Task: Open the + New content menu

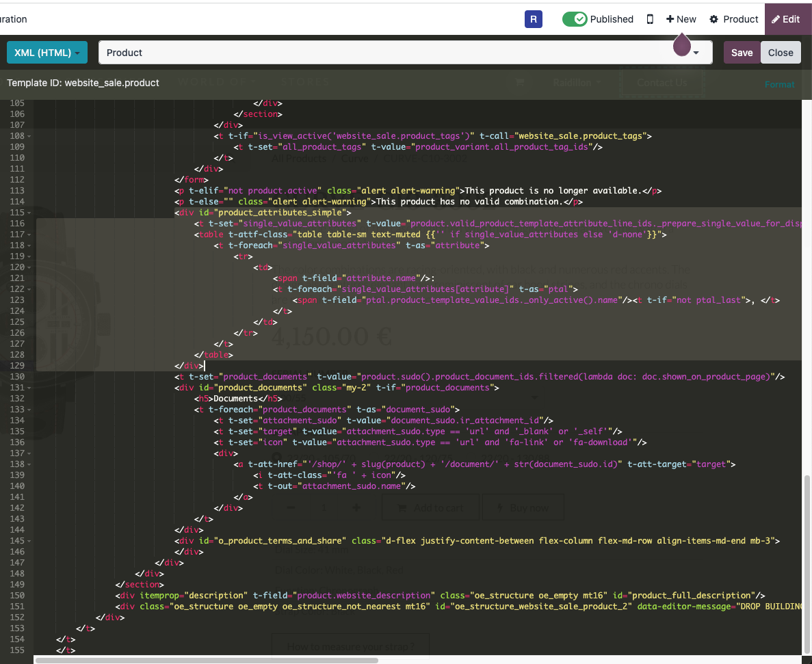Action: pyautogui.click(x=681, y=19)
